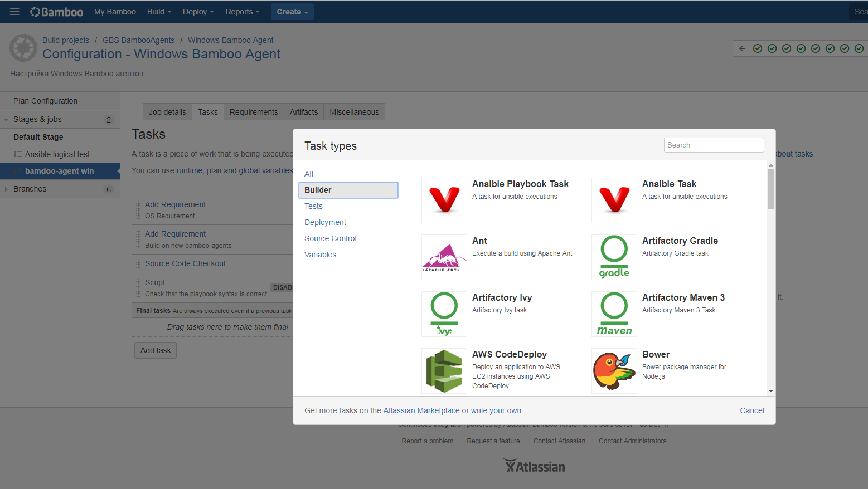868x489 pixels.
Task: Filter by Deployment task category
Action: [325, 222]
